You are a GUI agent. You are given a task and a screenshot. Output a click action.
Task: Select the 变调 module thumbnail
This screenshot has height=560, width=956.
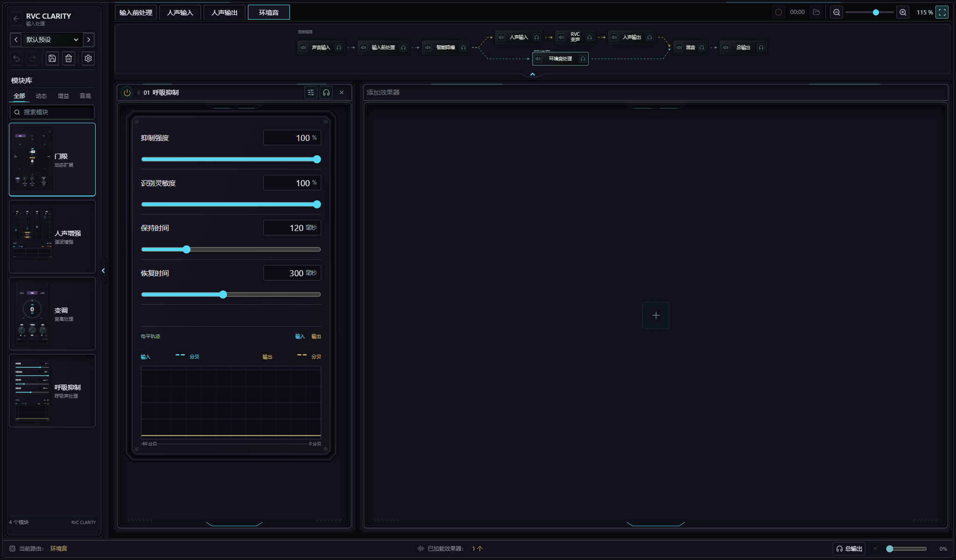[32, 313]
